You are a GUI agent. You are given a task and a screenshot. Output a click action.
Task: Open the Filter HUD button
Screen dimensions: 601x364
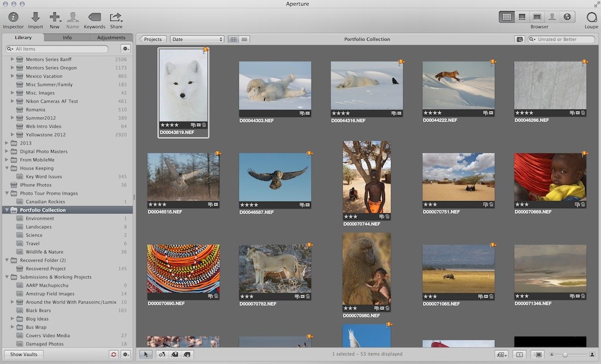point(519,39)
